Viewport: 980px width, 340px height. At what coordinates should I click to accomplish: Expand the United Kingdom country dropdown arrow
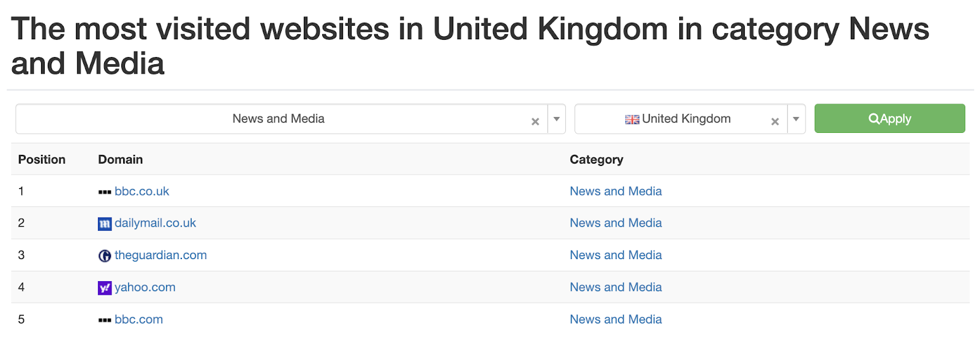click(796, 119)
